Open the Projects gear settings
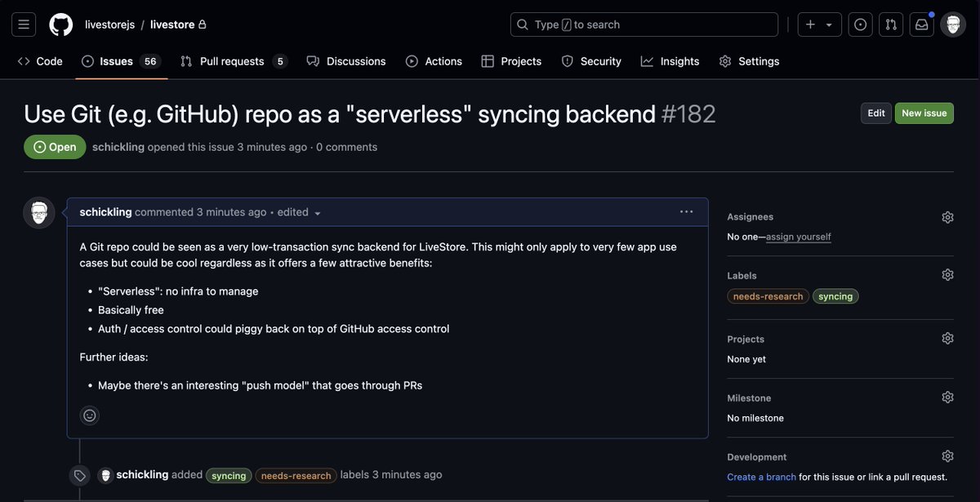 [x=947, y=338]
